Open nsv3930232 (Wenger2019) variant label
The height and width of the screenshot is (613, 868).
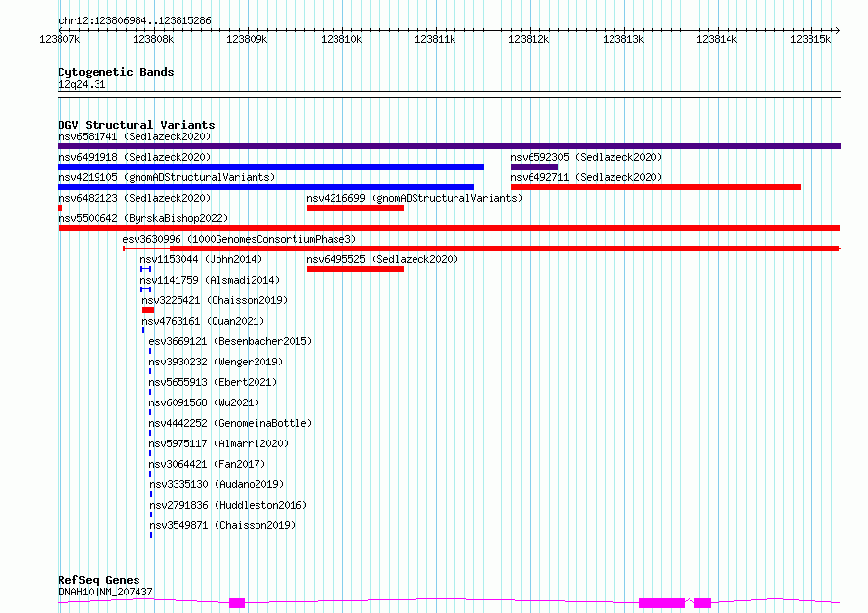coord(216,362)
